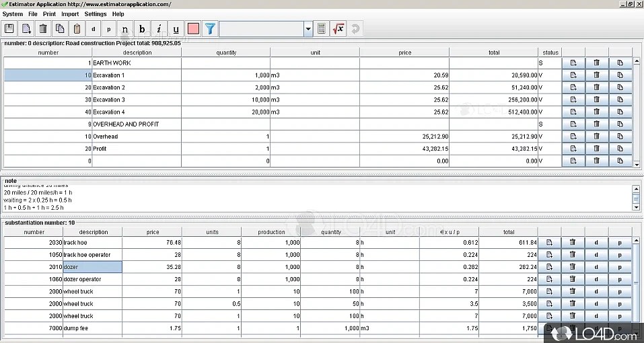The height and width of the screenshot is (343, 644).
Task: Click the '43,282.15' price cell of Profit
Action: tap(404, 149)
